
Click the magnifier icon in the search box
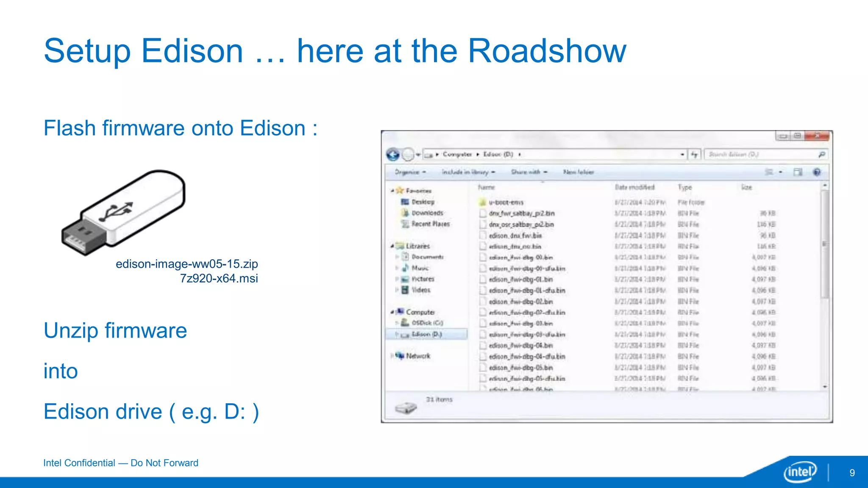[x=822, y=155]
